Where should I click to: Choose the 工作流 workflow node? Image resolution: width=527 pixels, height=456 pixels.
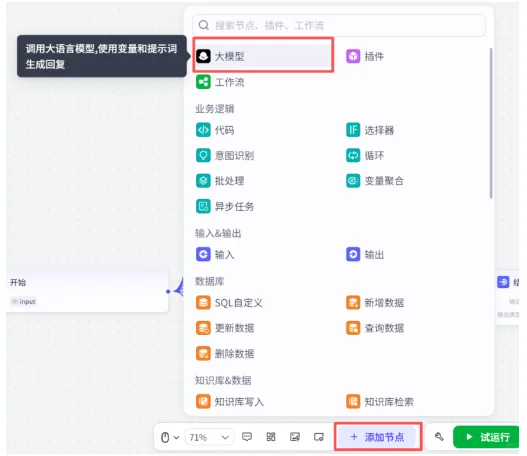pyautogui.click(x=220, y=82)
